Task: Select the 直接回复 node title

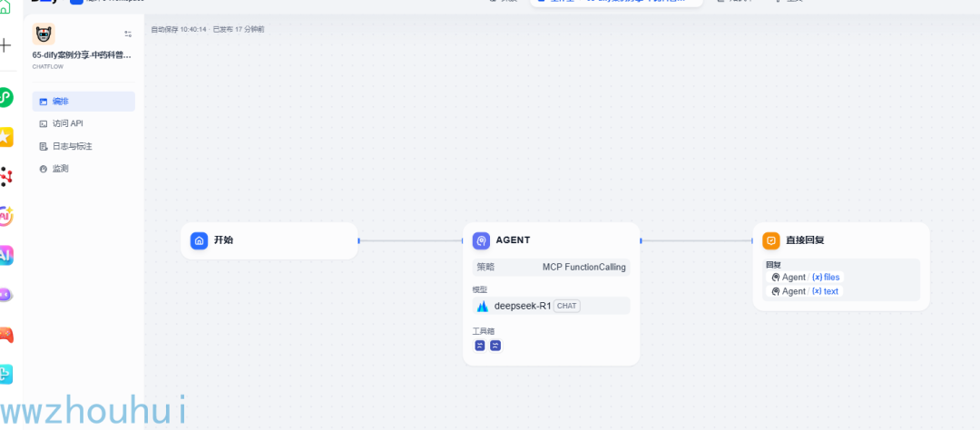Action: coord(806,240)
